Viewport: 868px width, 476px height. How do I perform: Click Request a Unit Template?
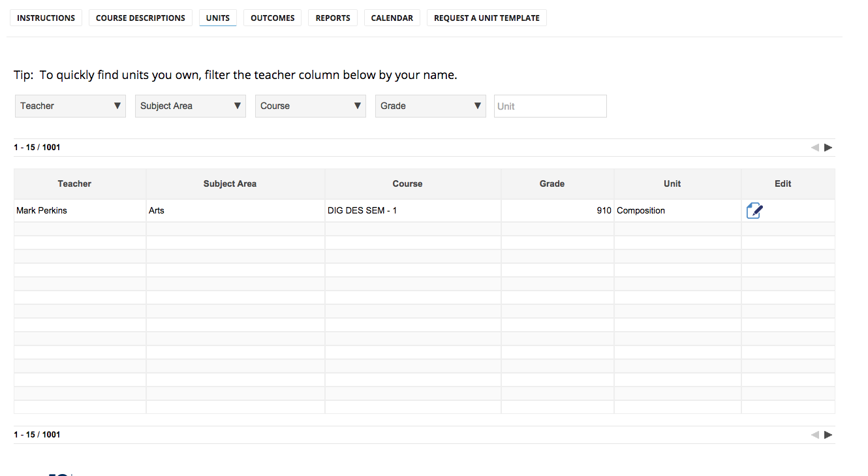pos(487,18)
